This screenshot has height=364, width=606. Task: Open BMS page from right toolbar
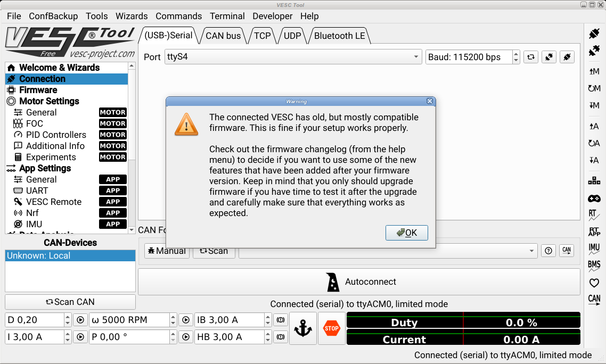coord(594,265)
